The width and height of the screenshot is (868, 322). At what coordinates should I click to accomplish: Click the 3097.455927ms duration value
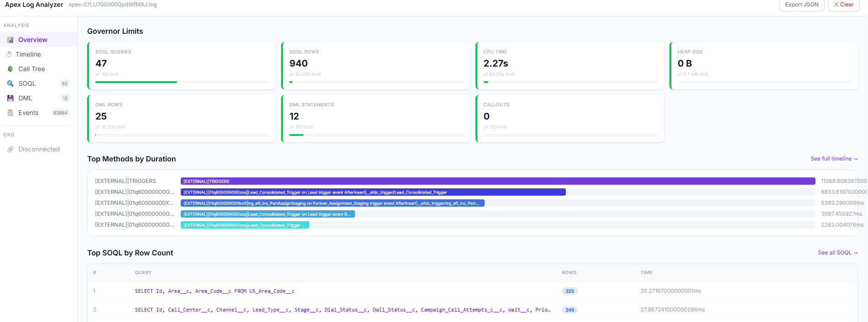(x=842, y=214)
